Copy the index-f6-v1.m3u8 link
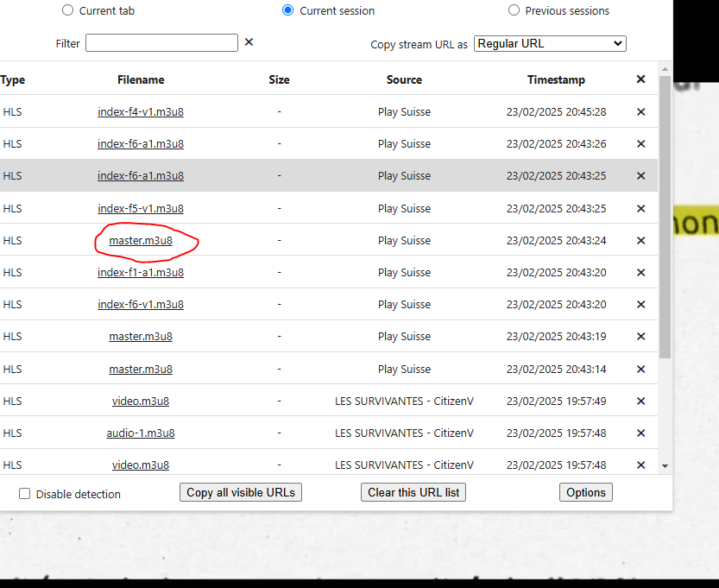 (141, 305)
